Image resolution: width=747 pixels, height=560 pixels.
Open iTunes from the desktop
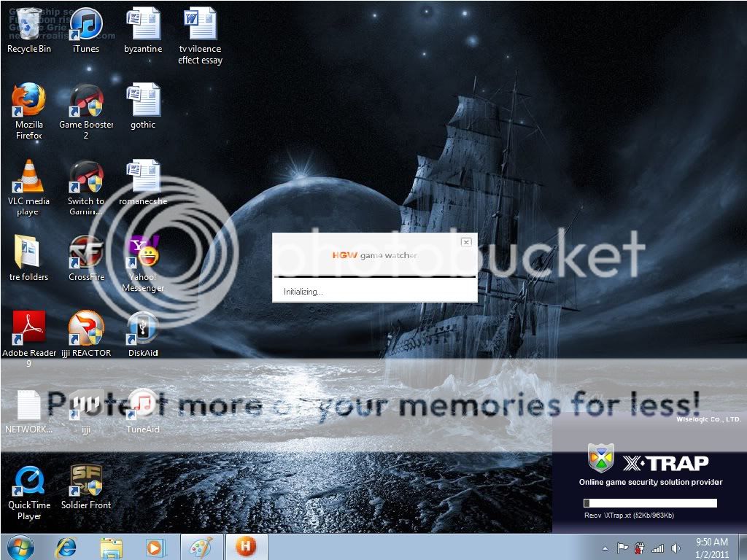(x=86, y=26)
